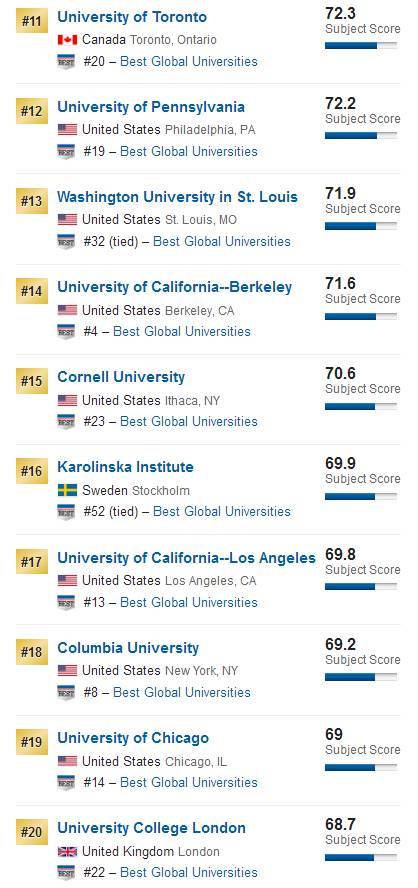
Task: Click the Canada flag icon
Action: pyautogui.click(x=67, y=40)
